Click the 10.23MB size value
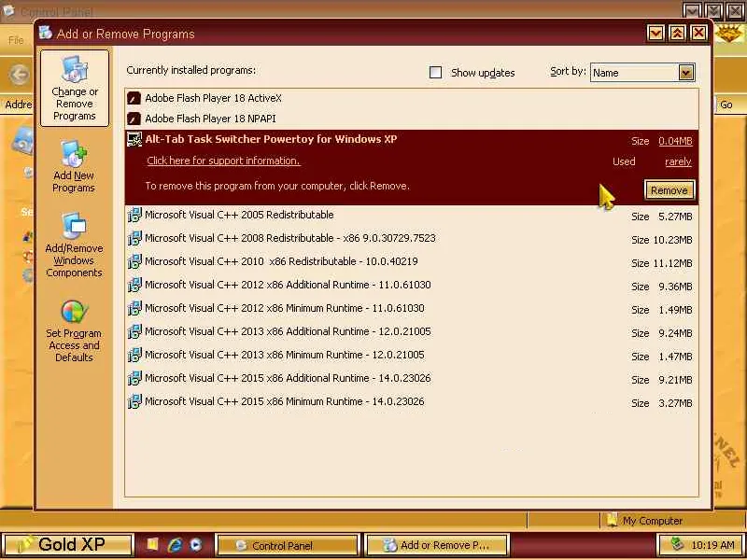 672,240
